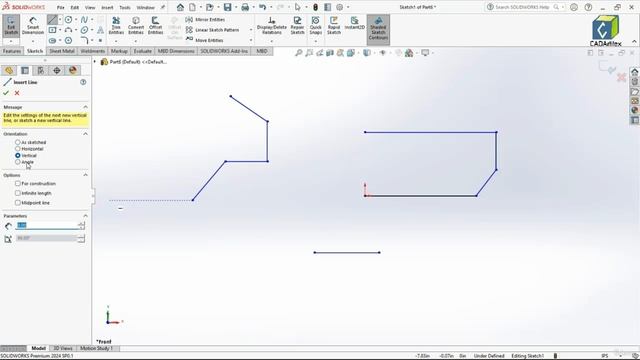Click the Quick Snaps tool

click(316, 26)
